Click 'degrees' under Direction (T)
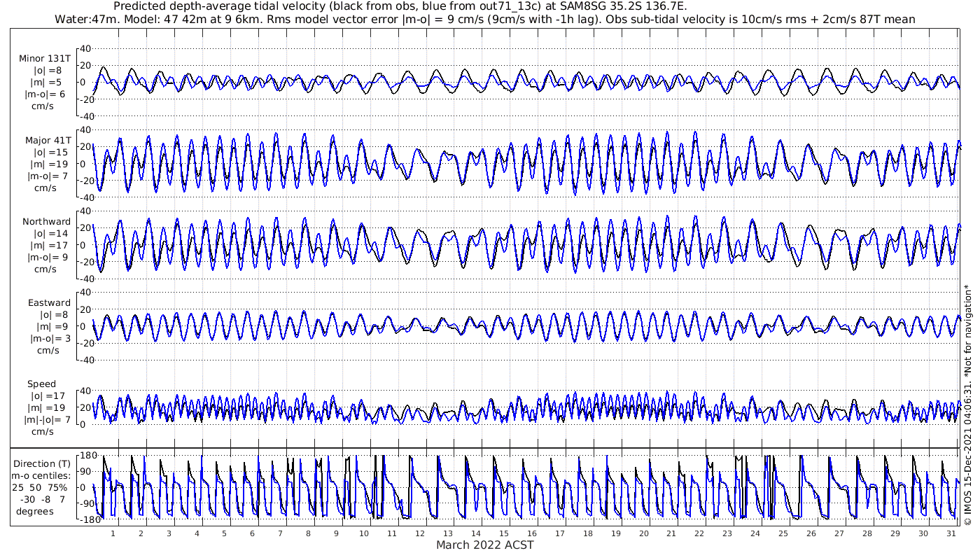 tap(35, 511)
